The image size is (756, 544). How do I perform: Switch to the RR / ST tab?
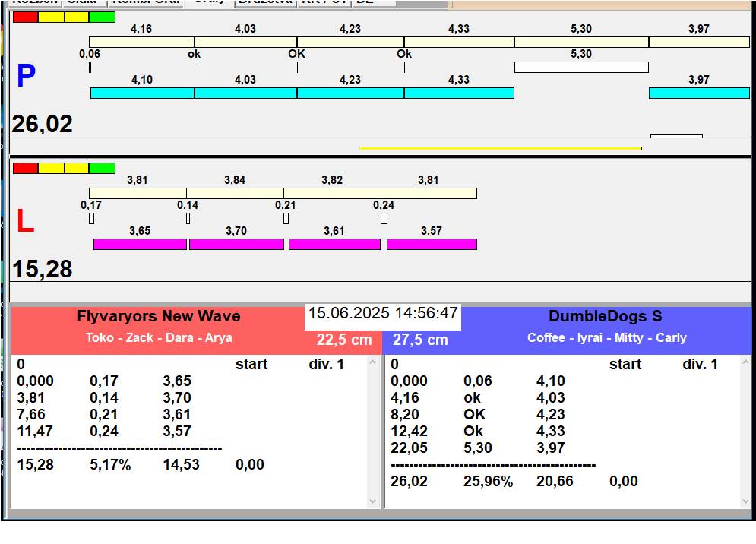pyautogui.click(x=324, y=2)
